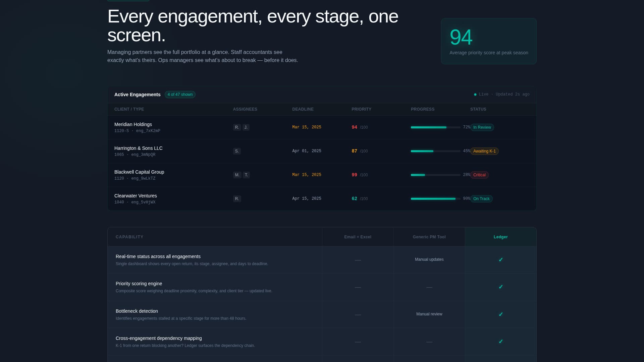Click the CLIENT / TYPE column header
644x362 pixels.
click(129, 109)
